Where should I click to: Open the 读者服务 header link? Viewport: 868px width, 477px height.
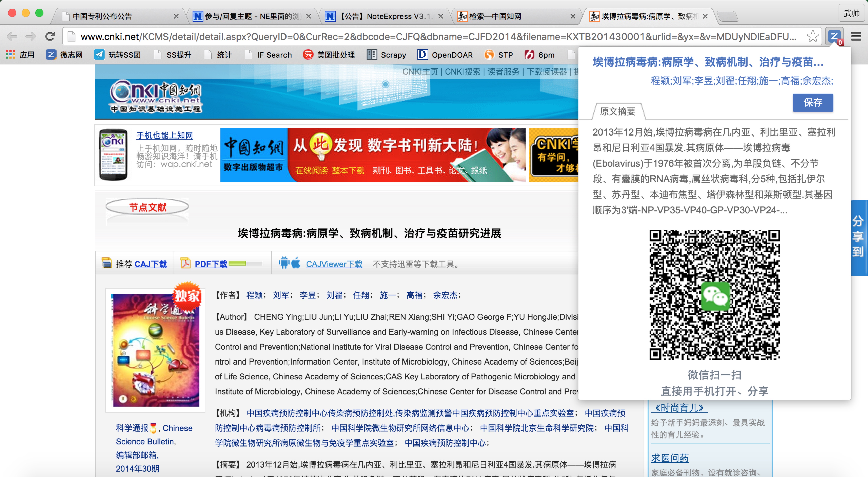tap(503, 72)
